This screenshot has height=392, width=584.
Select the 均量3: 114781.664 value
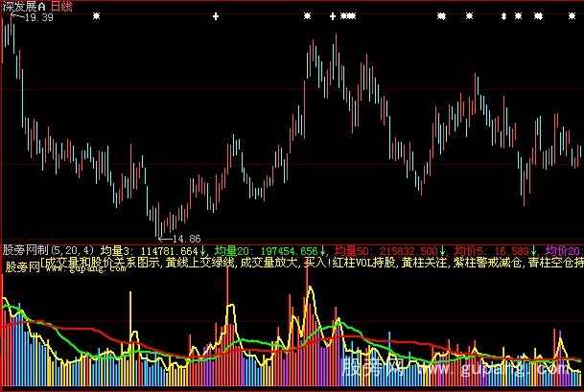click(150, 250)
